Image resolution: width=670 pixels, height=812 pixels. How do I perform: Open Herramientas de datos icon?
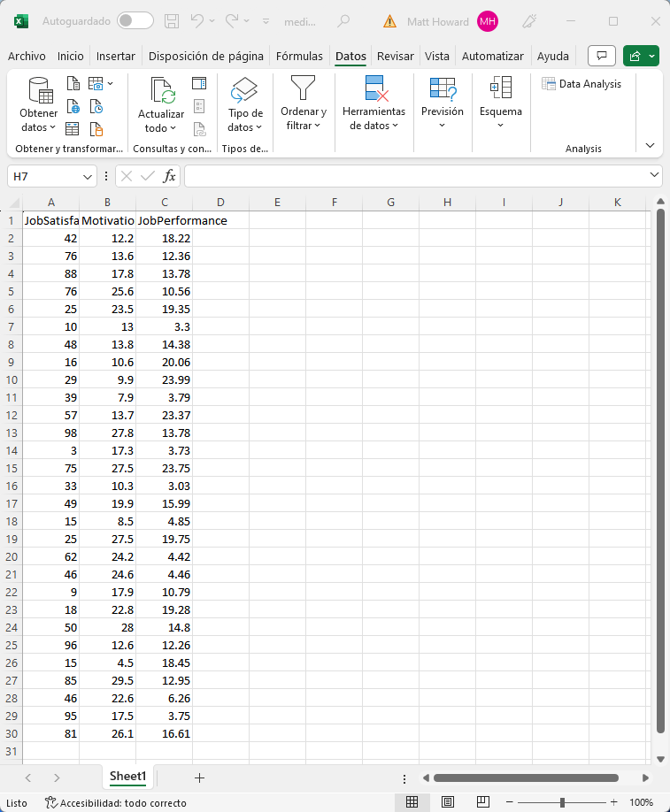tap(374, 89)
